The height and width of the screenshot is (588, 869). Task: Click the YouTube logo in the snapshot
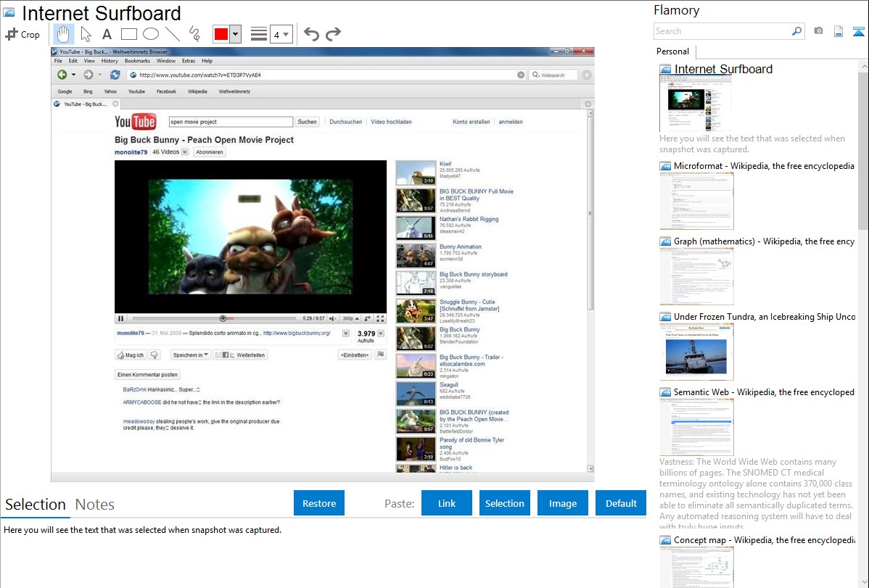(135, 121)
